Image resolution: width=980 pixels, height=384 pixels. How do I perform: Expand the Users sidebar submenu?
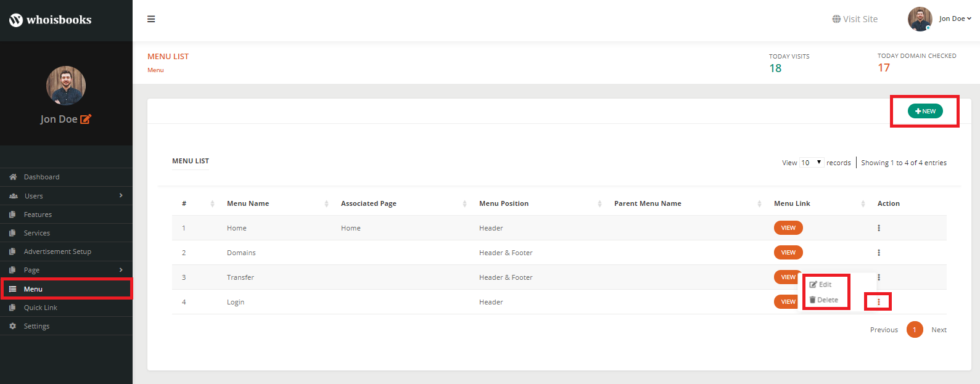click(121, 195)
